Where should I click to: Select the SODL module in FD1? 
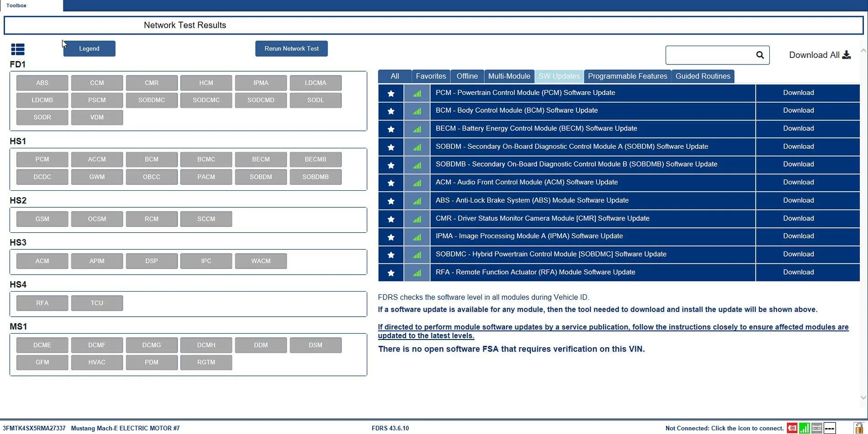click(x=315, y=100)
